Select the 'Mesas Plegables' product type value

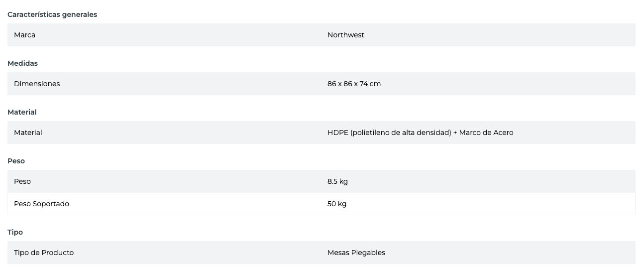356,253
